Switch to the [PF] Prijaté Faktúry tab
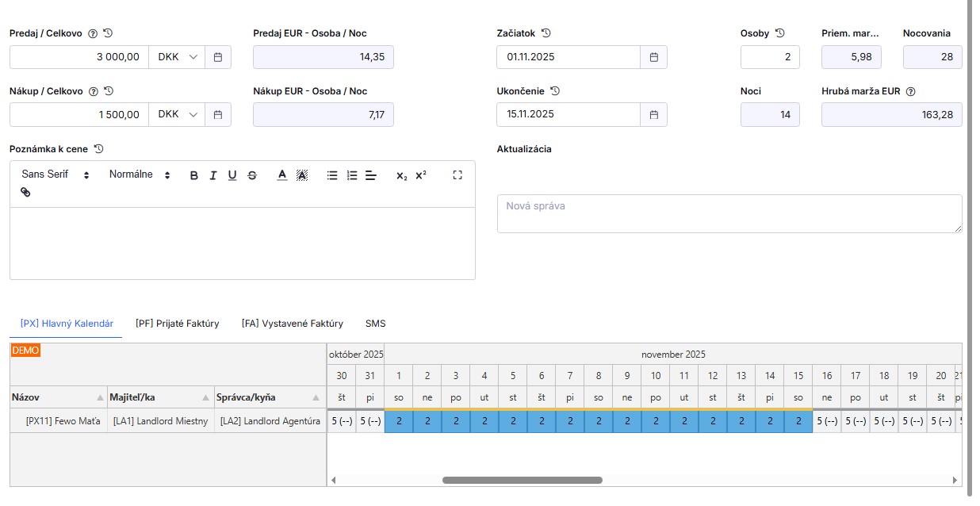Viewport: 980px width, 506px height. click(x=178, y=324)
